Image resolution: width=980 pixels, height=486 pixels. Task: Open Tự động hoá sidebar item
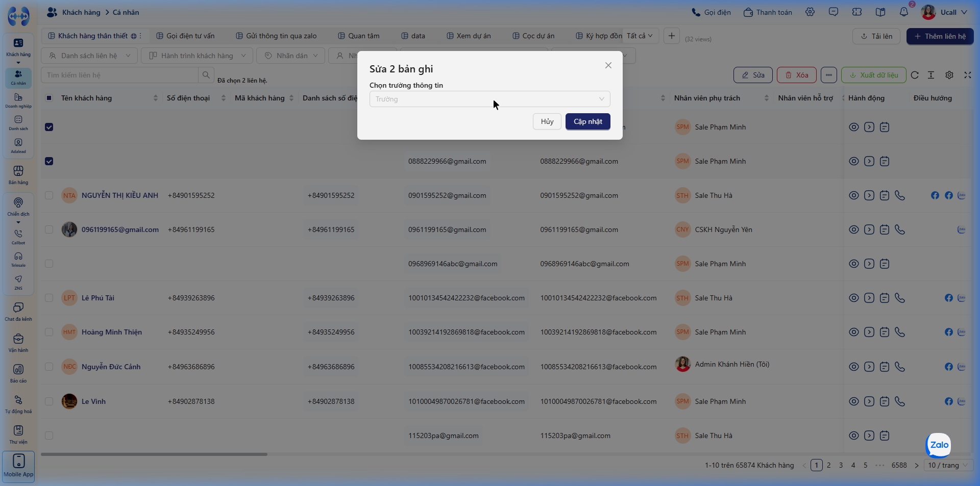point(18,404)
